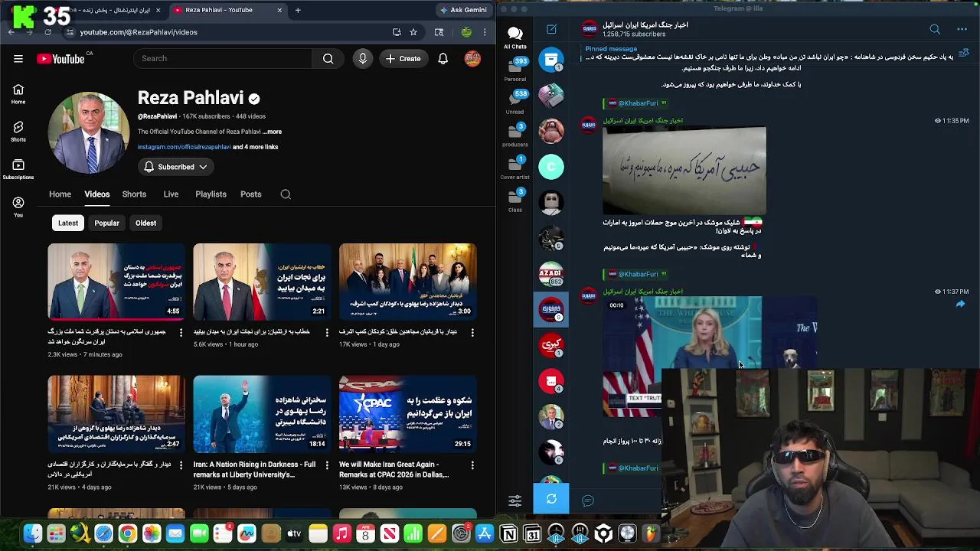Image resolution: width=980 pixels, height=551 pixels.
Task: Open the producers folder in Telegram
Action: click(515, 134)
